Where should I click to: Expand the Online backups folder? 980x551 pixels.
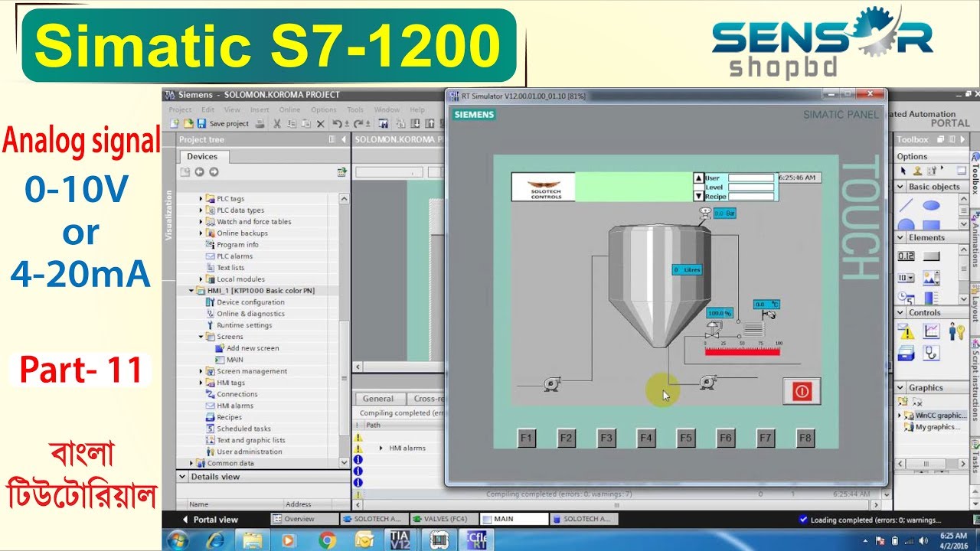click(201, 233)
